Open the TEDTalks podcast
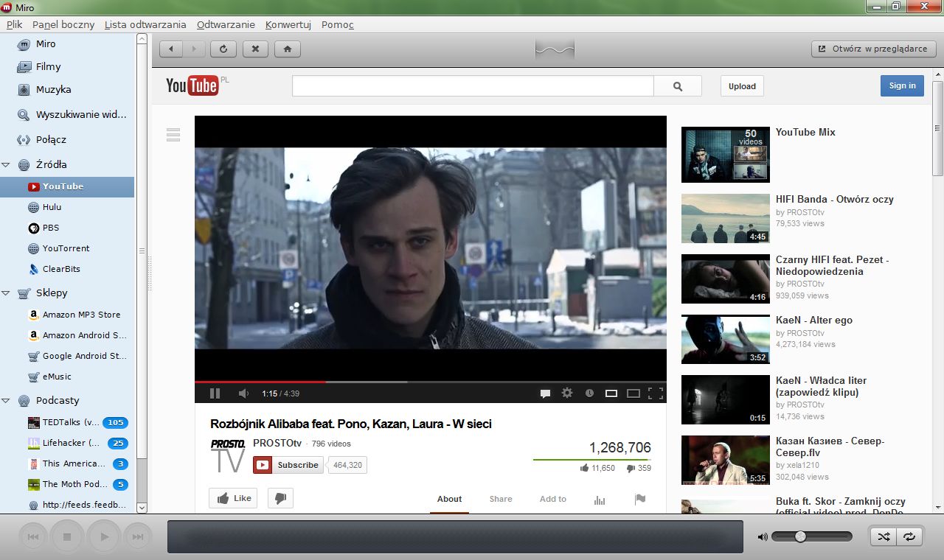944x560 pixels. point(67,423)
